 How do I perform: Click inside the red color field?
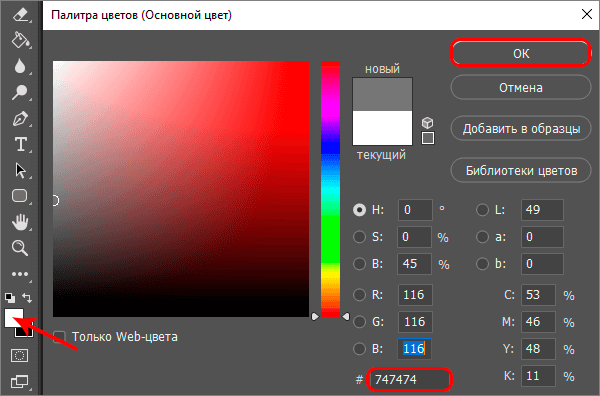click(181, 189)
